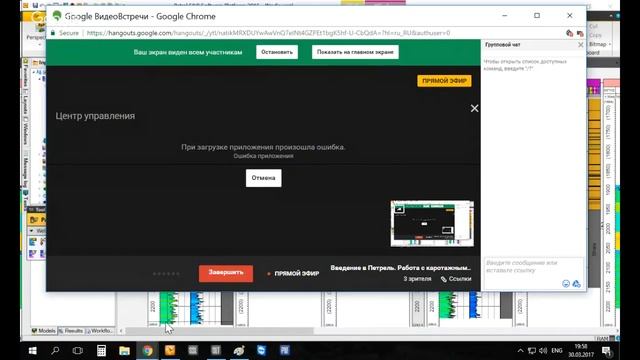Click the Save icon in Petrel quick access bar
Screen dimensions: 640x360
(x=36, y=5)
